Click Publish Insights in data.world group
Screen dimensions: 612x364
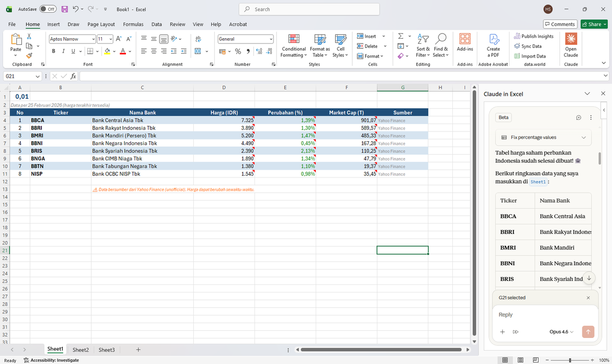[x=534, y=36]
